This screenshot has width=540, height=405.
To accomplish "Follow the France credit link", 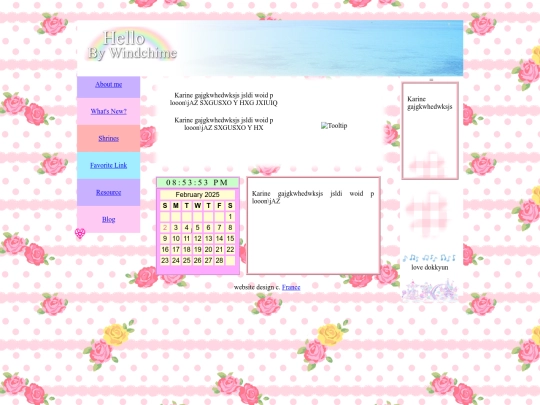I will coord(291,287).
